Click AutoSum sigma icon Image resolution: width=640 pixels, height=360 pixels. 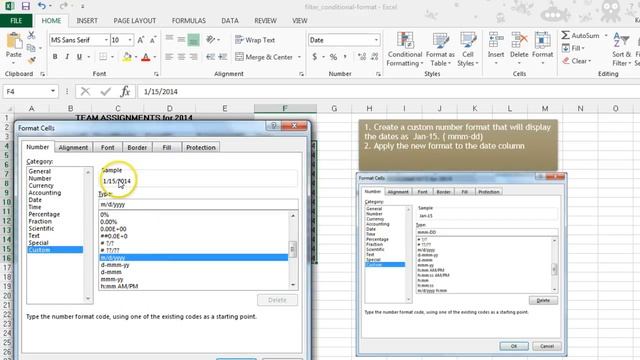tap(565, 36)
